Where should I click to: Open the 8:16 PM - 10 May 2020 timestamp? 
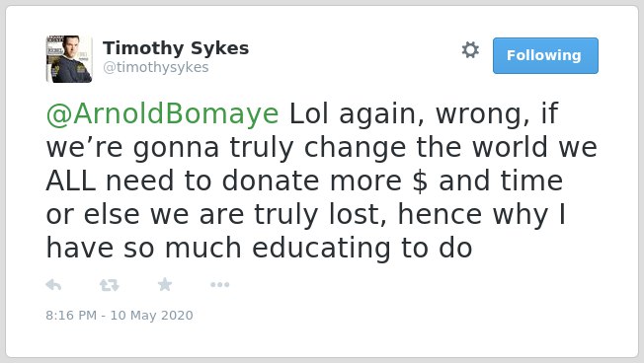[x=120, y=315]
